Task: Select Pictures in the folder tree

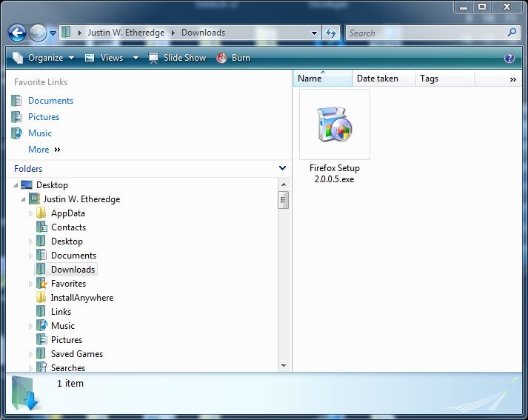Action: pyautogui.click(x=67, y=340)
